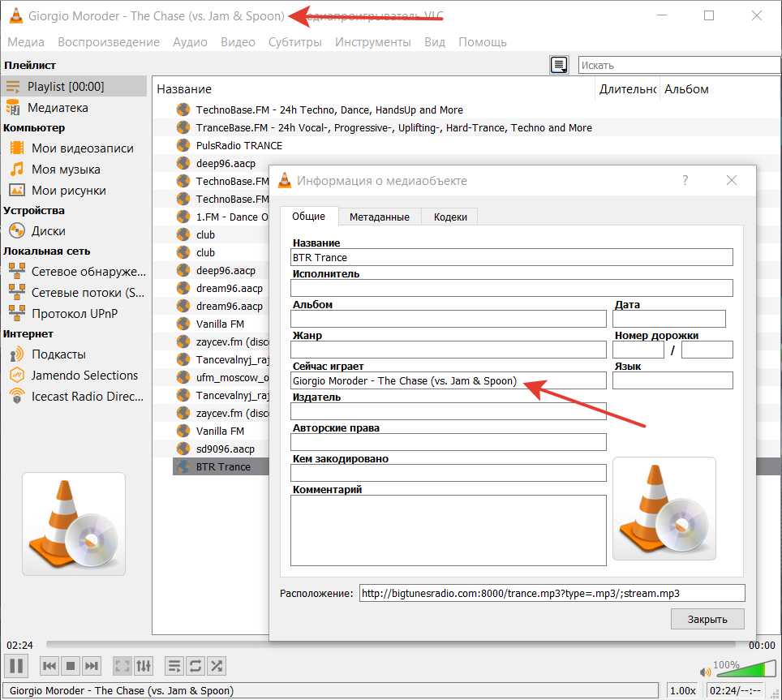The height and width of the screenshot is (700, 782).
Task: Select the Общие tab
Action: click(309, 217)
